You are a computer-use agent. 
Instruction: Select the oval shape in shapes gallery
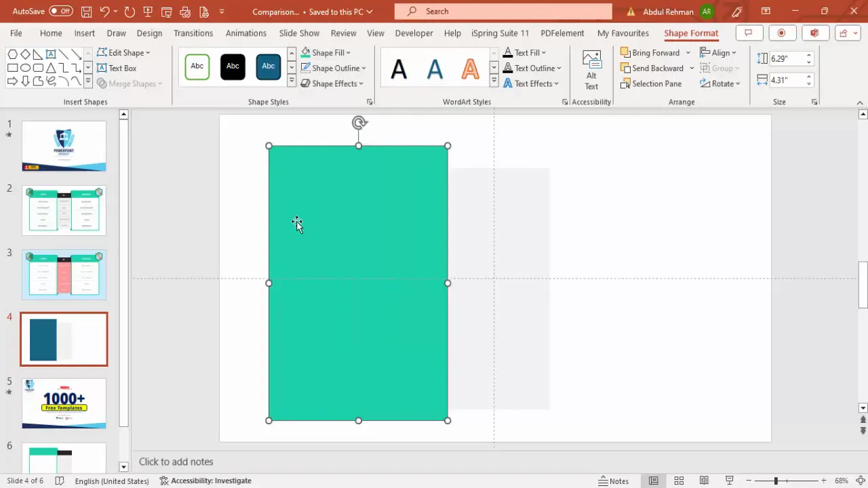[25, 68]
